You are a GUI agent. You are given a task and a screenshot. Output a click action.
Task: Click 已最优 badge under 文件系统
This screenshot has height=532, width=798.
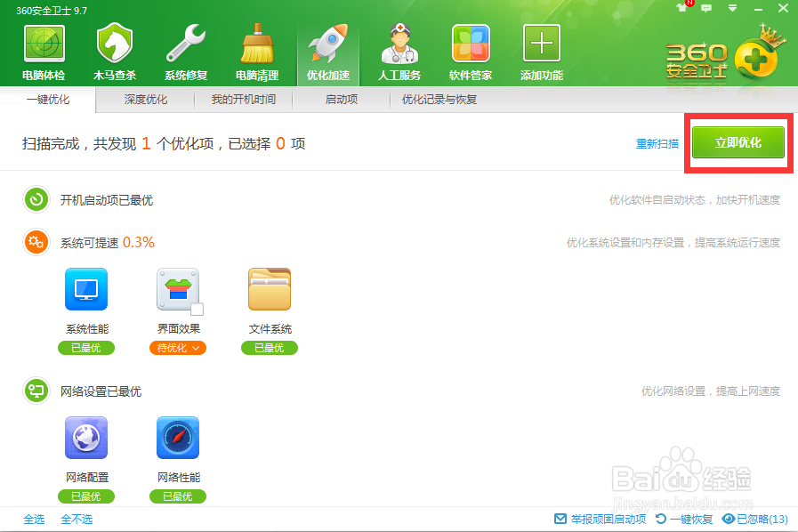click(270, 348)
